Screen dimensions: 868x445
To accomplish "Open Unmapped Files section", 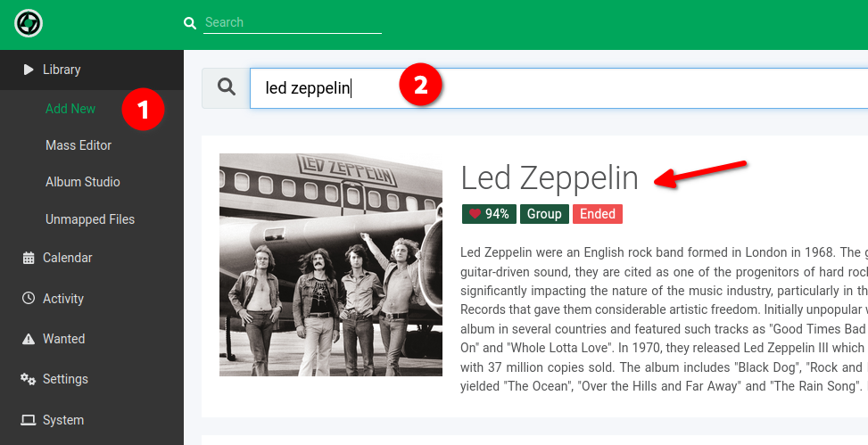I will tap(90, 219).
